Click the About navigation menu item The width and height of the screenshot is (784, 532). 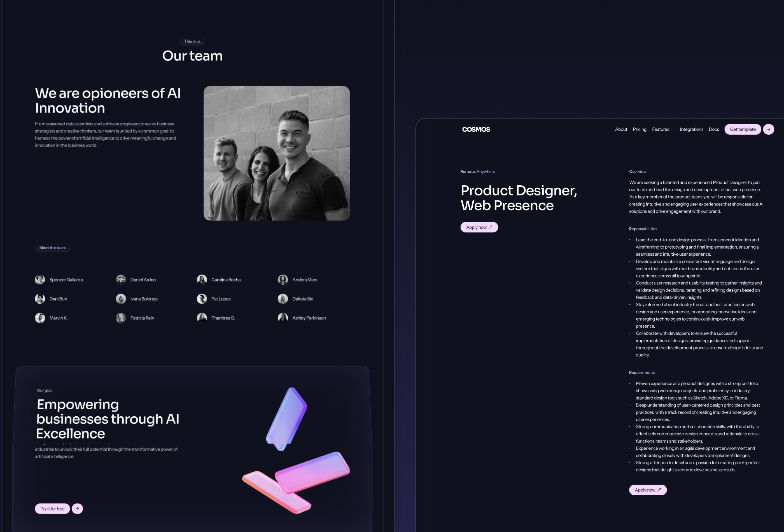[621, 129]
